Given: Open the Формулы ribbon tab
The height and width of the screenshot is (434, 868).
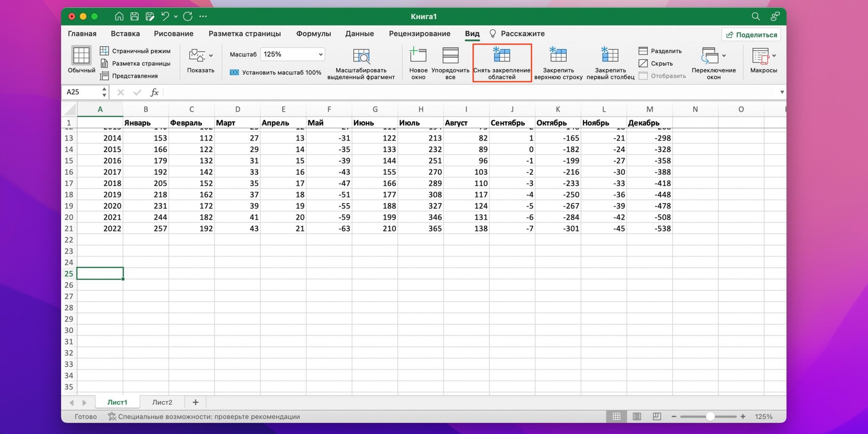Looking at the screenshot, I should 313,33.
